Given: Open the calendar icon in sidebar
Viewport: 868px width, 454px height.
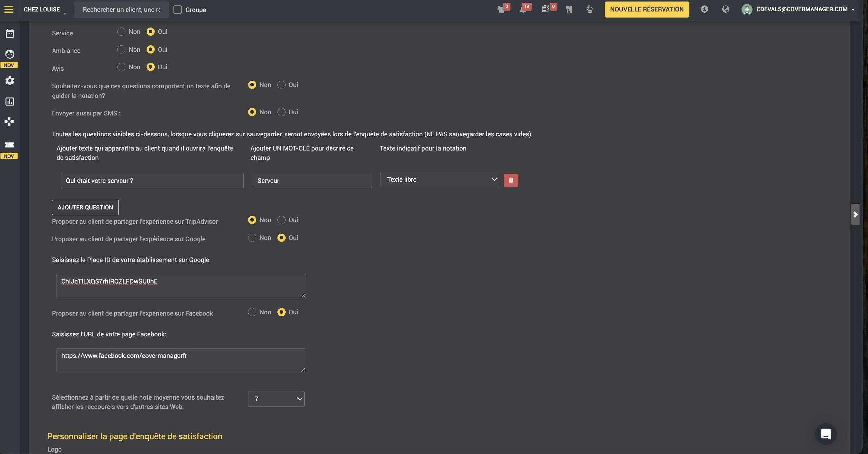Looking at the screenshot, I should [10, 33].
